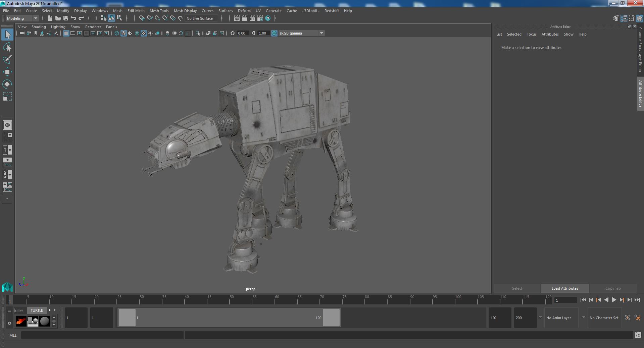The height and width of the screenshot is (348, 644).
Task: Open the Render View window icon
Action: pos(237,18)
